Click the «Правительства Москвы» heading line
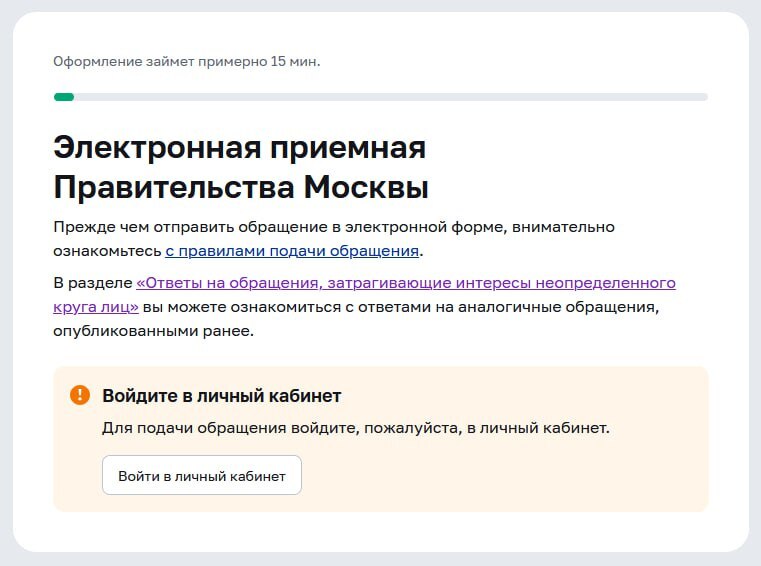The image size is (761, 566). 240,188
